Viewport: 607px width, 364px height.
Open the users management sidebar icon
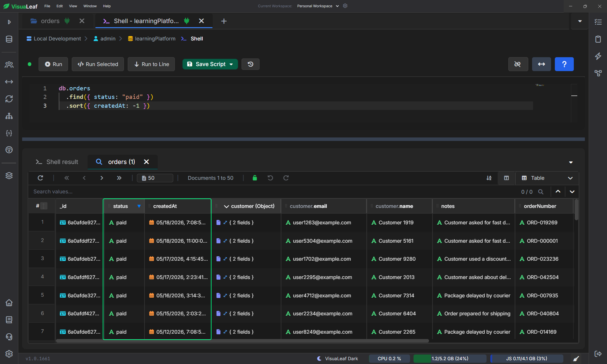point(9,65)
